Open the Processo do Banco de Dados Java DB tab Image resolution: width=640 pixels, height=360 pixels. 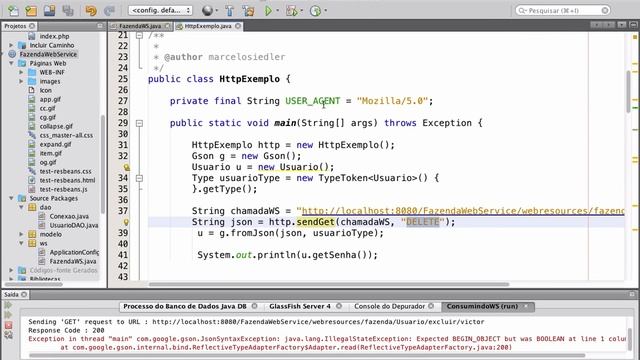185,306
